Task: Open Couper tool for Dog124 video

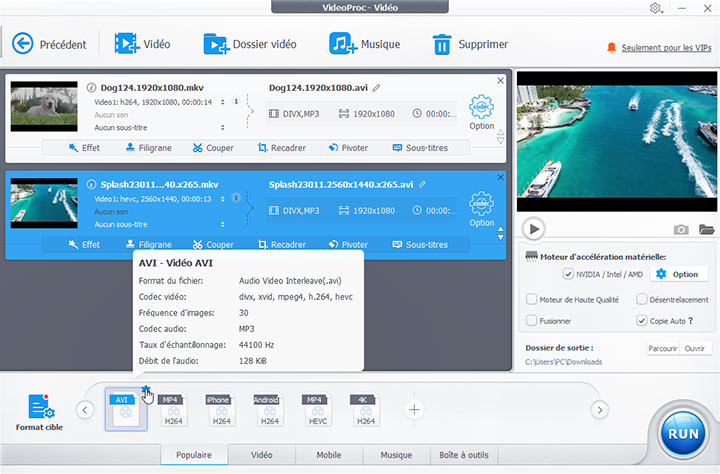Action: tap(213, 148)
